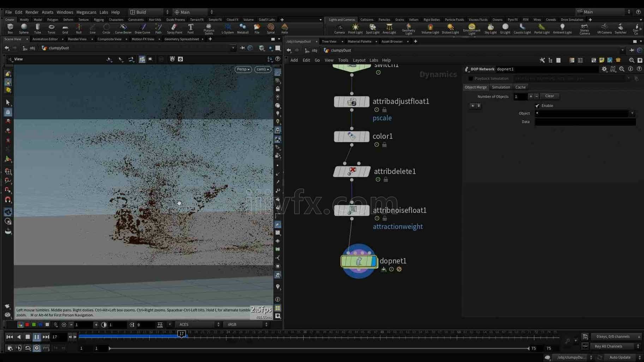Select the color1 node
The image size is (644, 362).
tap(352, 137)
